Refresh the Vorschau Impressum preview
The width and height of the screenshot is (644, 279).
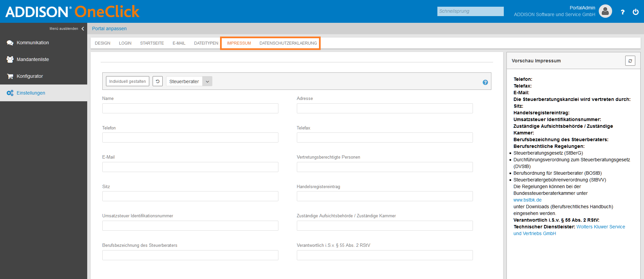630,61
